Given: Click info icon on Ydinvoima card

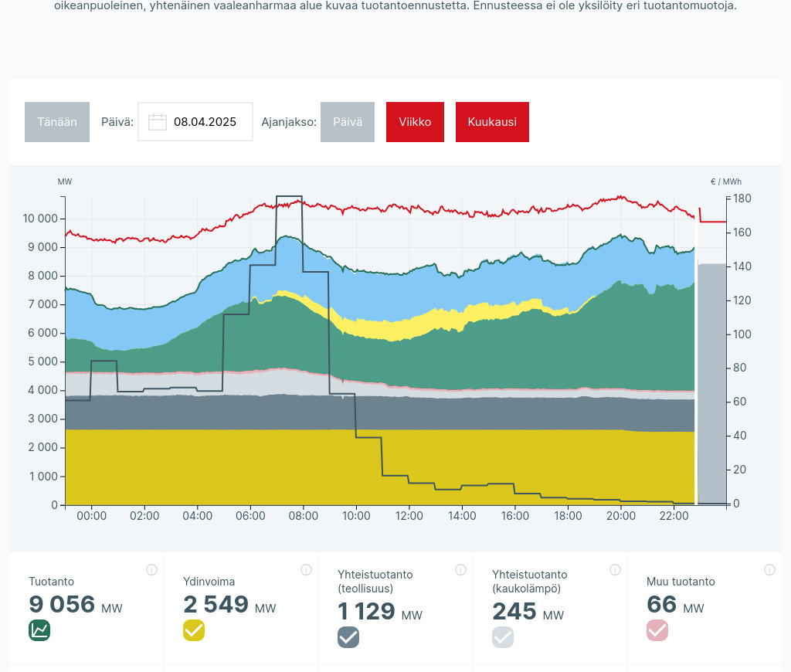Looking at the screenshot, I should tap(306, 570).
